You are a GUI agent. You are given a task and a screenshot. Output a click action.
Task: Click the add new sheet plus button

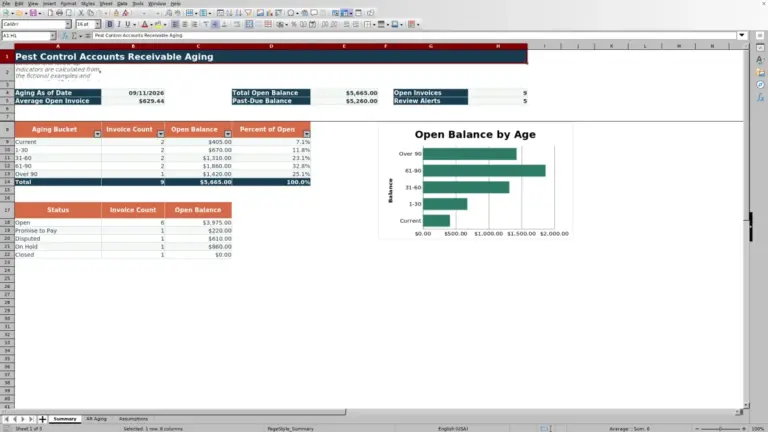point(42,419)
